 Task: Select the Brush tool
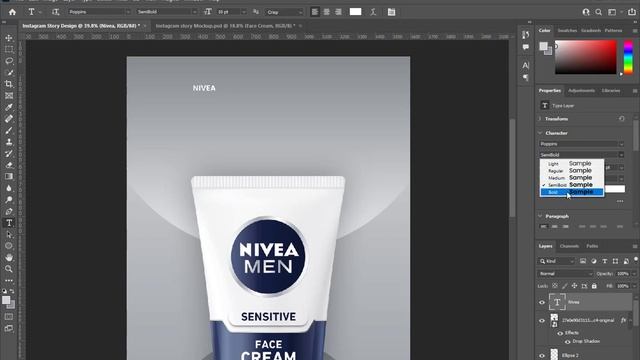tap(9, 131)
